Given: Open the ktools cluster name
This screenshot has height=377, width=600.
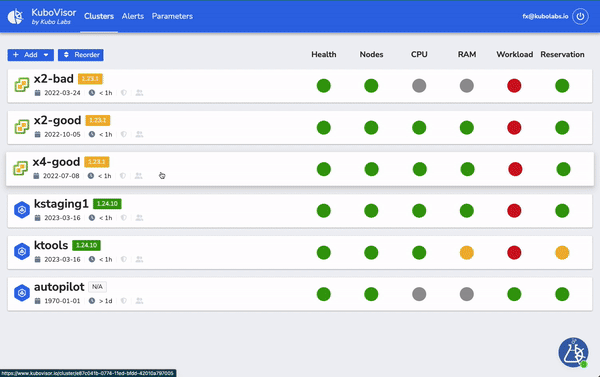Looking at the screenshot, I should 51,245.
